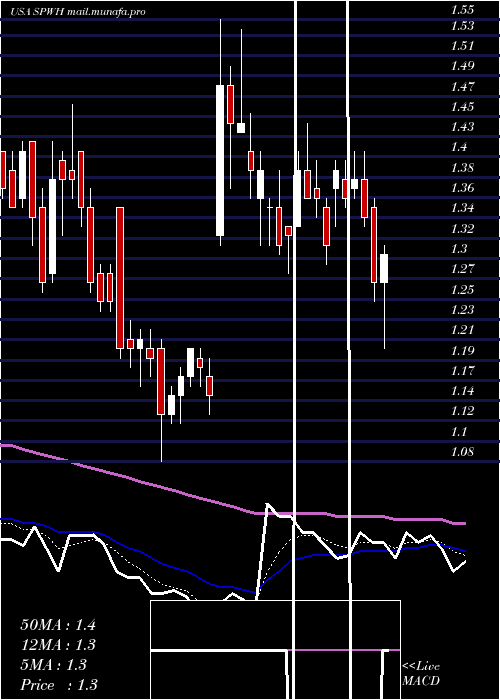Select the 1.23 price axis label
500x700 pixels.
pos(462,309)
